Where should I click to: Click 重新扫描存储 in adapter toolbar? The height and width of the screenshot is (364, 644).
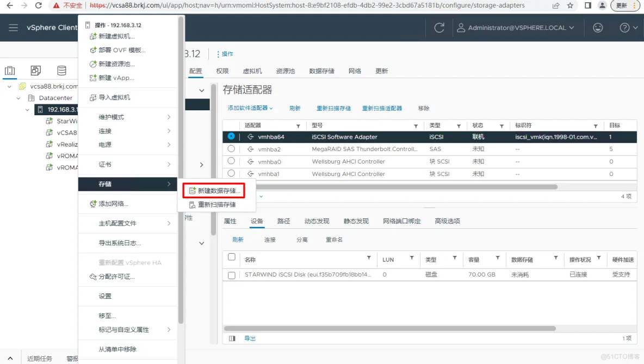(x=333, y=108)
